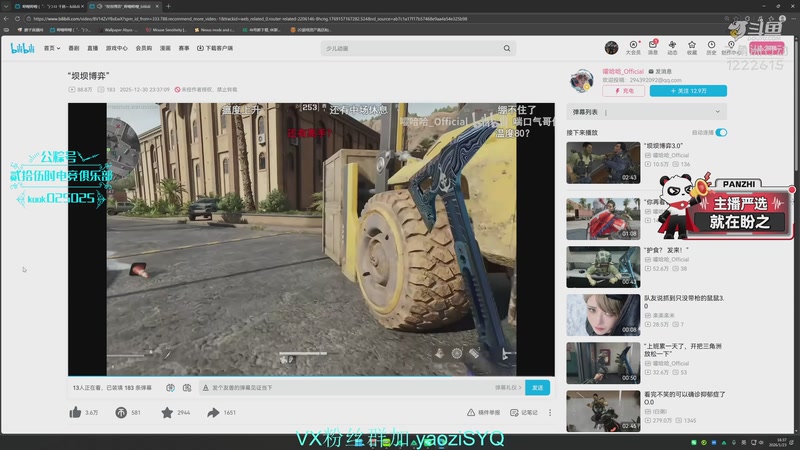Open the danmaku settings icon beside the input
Viewport: 800px width, 450px height.
tap(188, 387)
